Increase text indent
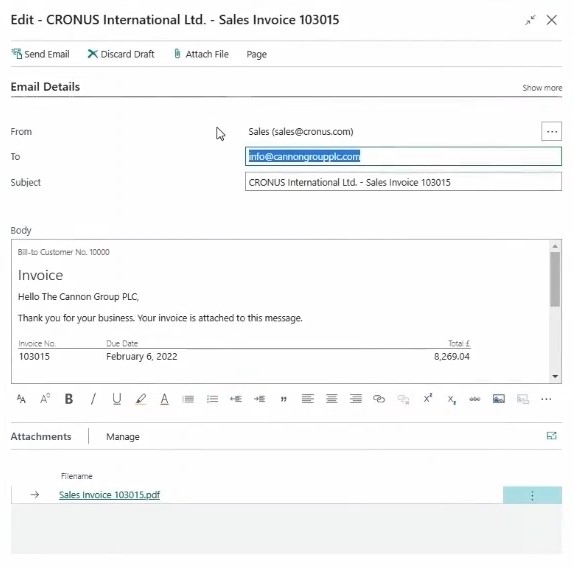 (259, 399)
